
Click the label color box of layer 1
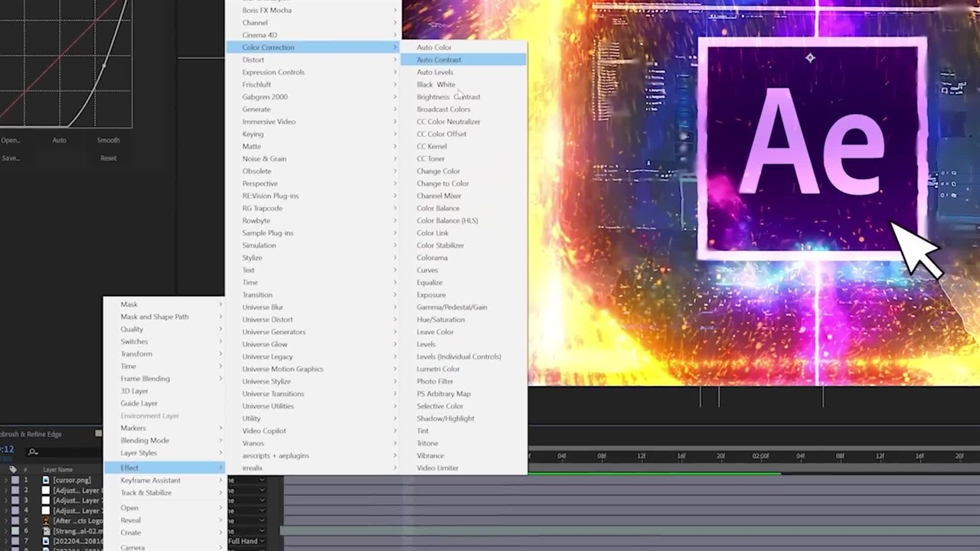pyautogui.click(x=15, y=480)
